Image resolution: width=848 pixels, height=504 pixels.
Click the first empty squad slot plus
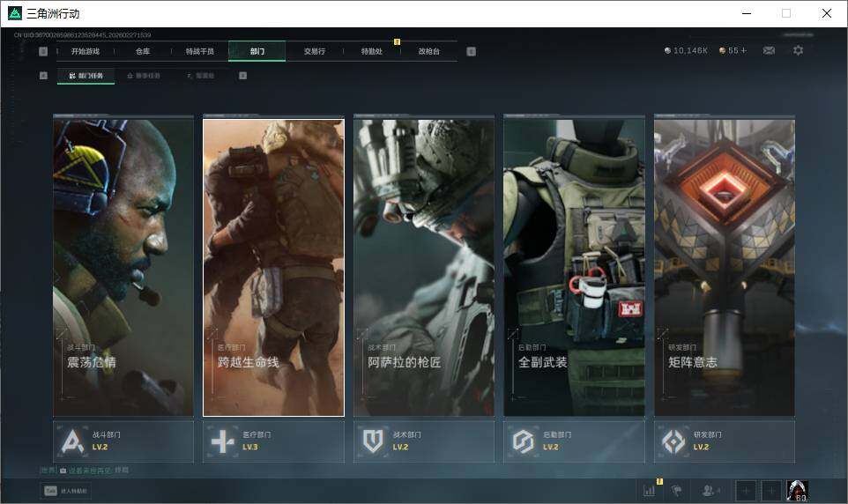[x=746, y=491]
